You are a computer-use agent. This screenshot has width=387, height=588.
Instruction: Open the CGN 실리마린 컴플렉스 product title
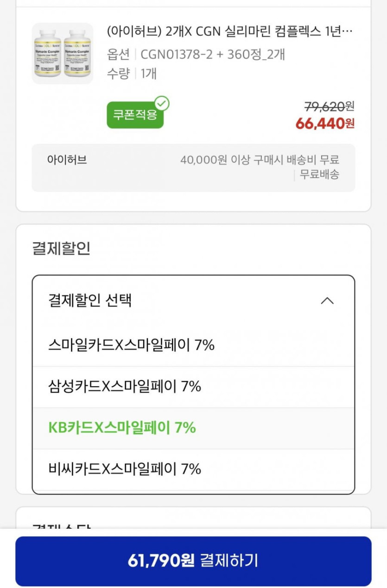(229, 31)
